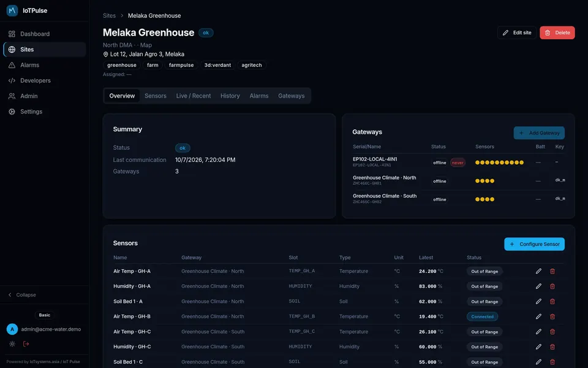Click the Sites breadcrumb link
The width and height of the screenshot is (588, 368).
pyautogui.click(x=109, y=16)
